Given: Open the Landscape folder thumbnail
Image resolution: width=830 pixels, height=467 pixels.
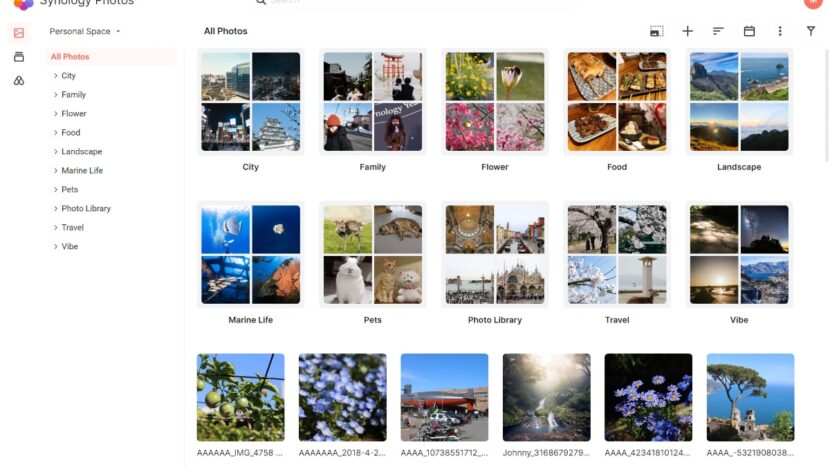Looking at the screenshot, I should (x=739, y=102).
